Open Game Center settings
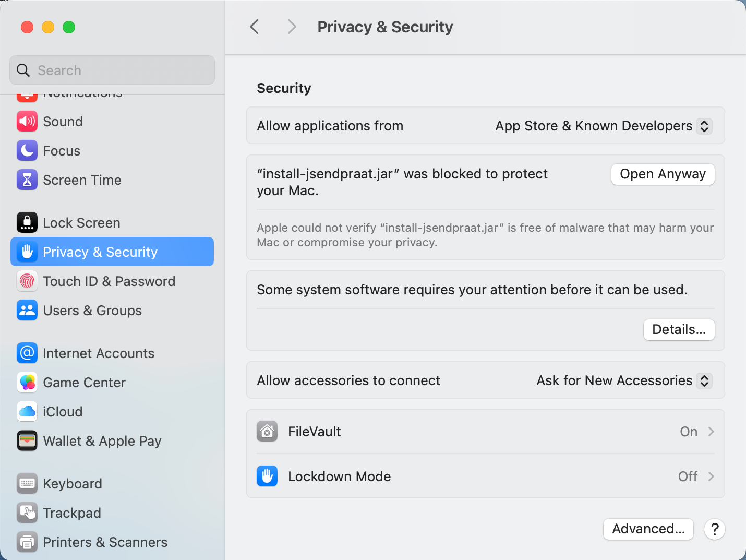The height and width of the screenshot is (560, 746). (x=112, y=383)
